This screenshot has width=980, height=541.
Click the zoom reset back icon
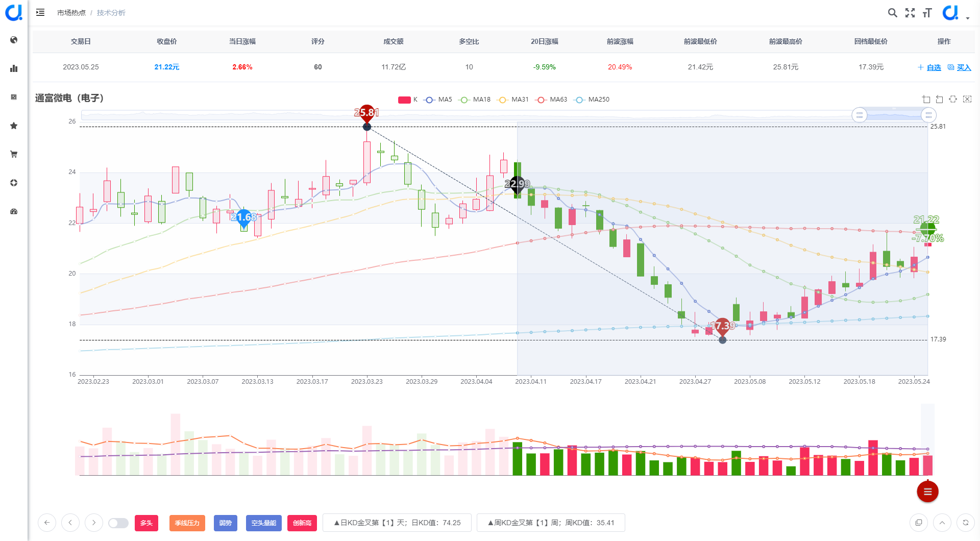click(939, 99)
